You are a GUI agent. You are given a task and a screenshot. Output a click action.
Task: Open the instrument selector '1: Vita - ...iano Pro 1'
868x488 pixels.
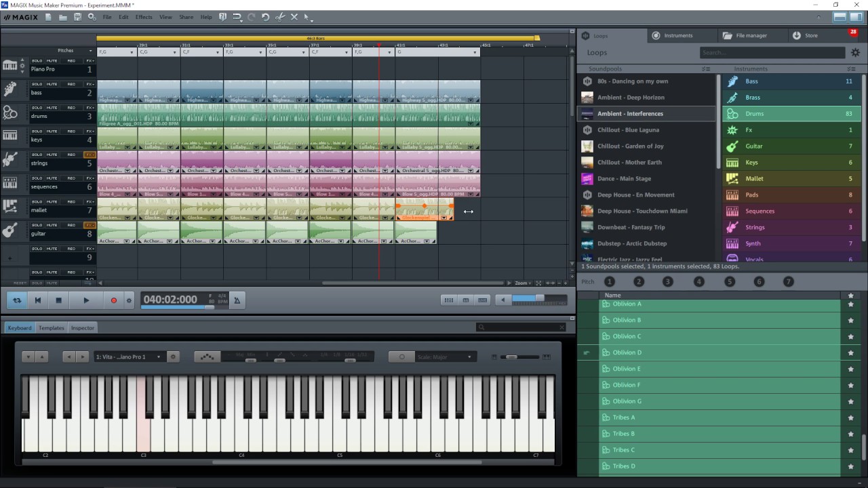pyautogui.click(x=129, y=357)
